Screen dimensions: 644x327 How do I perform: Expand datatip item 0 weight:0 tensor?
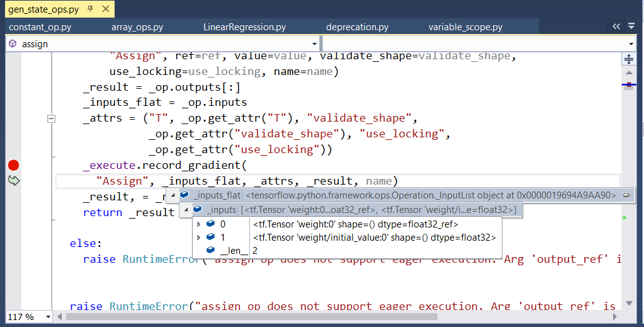coord(199,224)
